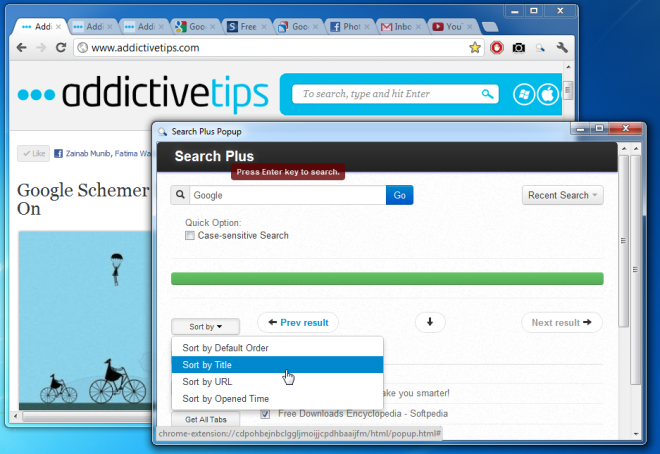Switch to the Facebook Photos tab
The image size is (660, 454).
click(349, 27)
